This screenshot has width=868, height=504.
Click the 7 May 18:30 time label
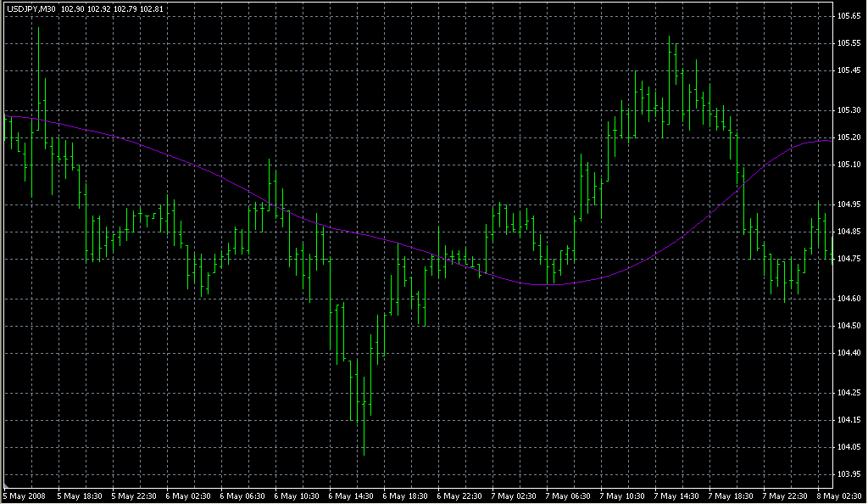tap(730, 496)
